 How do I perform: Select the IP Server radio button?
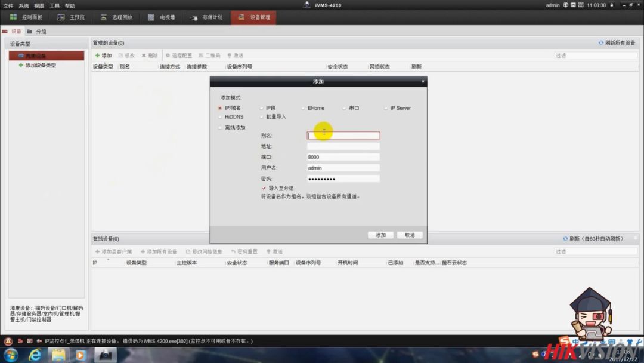click(x=386, y=108)
